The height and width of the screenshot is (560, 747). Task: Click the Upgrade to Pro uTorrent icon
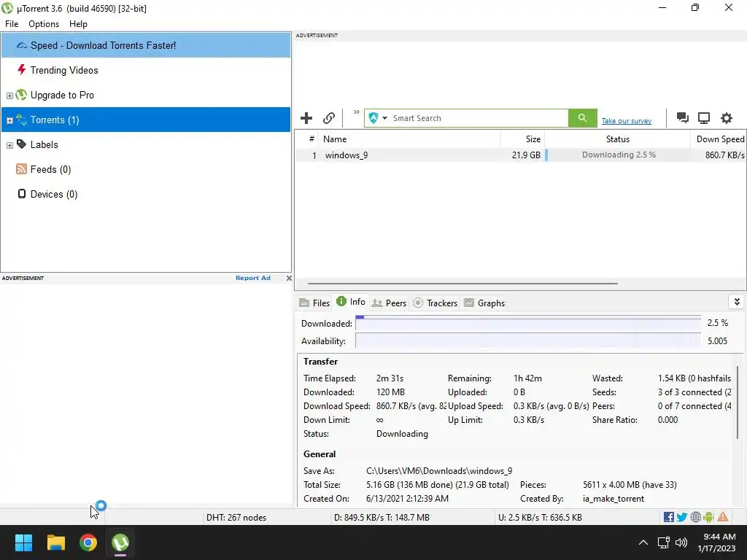(x=21, y=95)
